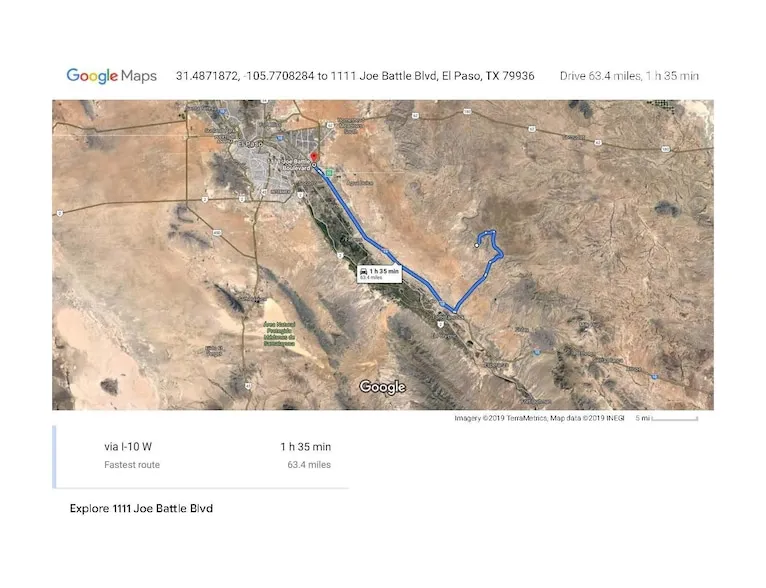The image size is (766, 588).
Task: Click the imagery copyright attribution text
Action: pos(539,419)
